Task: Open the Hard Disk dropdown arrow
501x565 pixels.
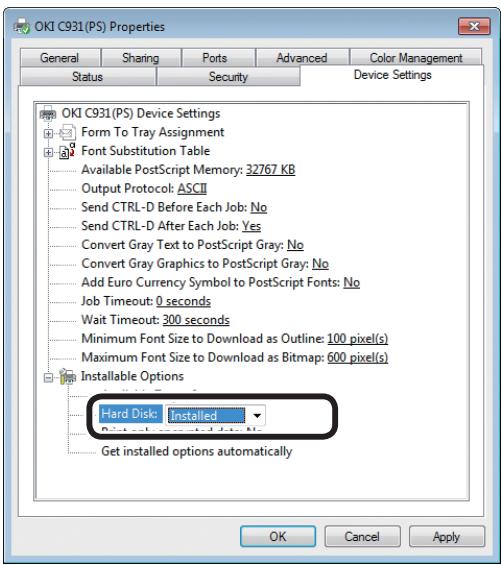Action: (257, 415)
